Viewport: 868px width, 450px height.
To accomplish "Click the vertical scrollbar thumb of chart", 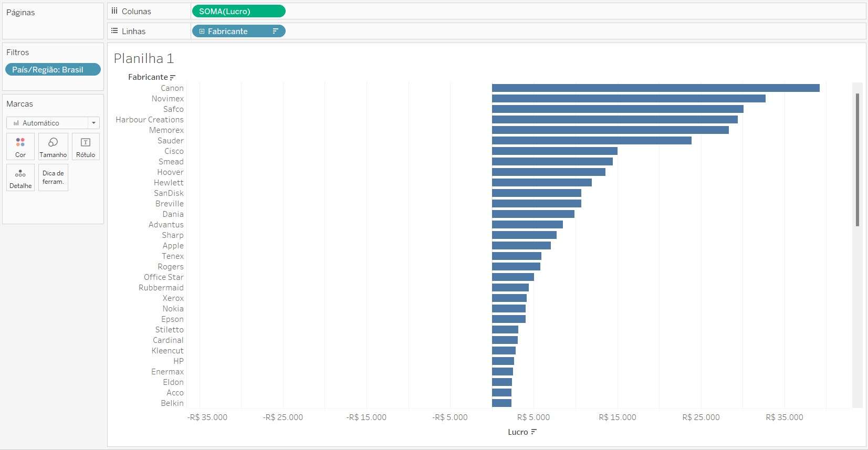I will (857, 160).
